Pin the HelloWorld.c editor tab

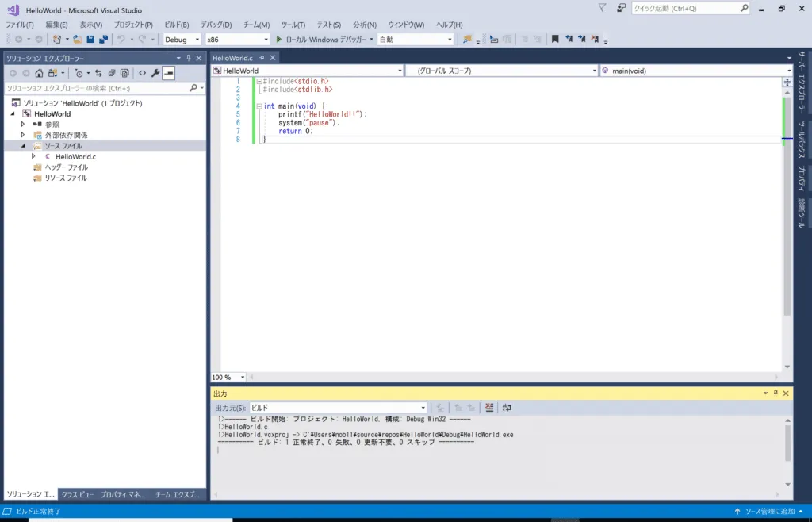point(262,58)
